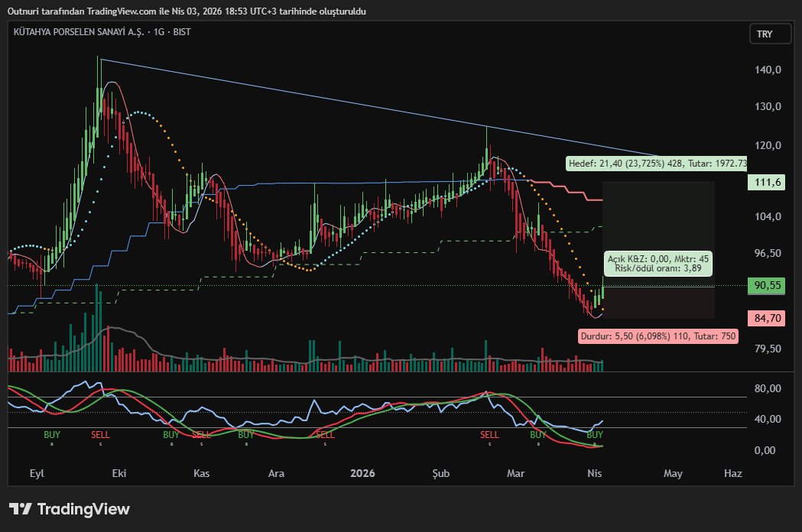The width and height of the screenshot is (802, 532).
Task: Click the Nis month label on time axis
Action: click(594, 473)
